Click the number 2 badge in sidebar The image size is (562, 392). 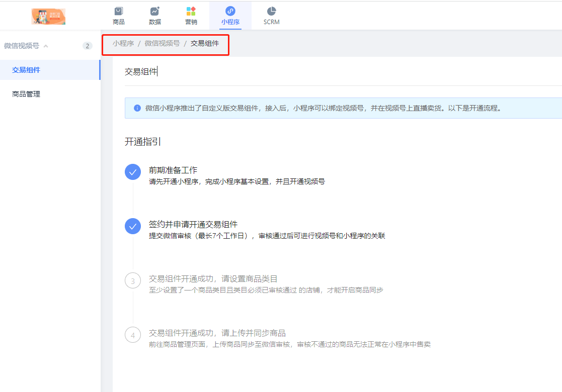click(x=87, y=45)
